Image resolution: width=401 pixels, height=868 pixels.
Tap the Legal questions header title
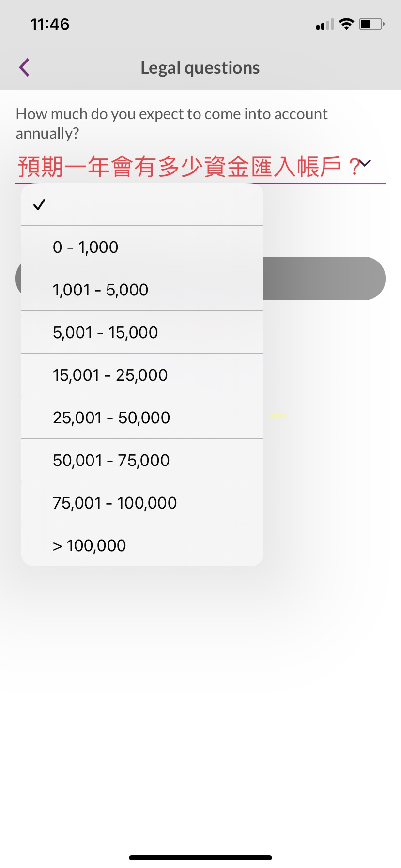[200, 68]
